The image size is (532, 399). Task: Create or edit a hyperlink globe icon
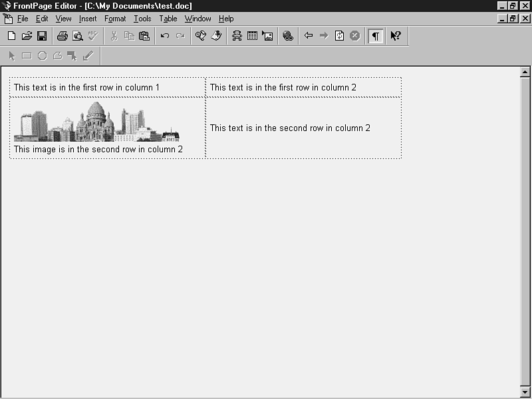[288, 36]
